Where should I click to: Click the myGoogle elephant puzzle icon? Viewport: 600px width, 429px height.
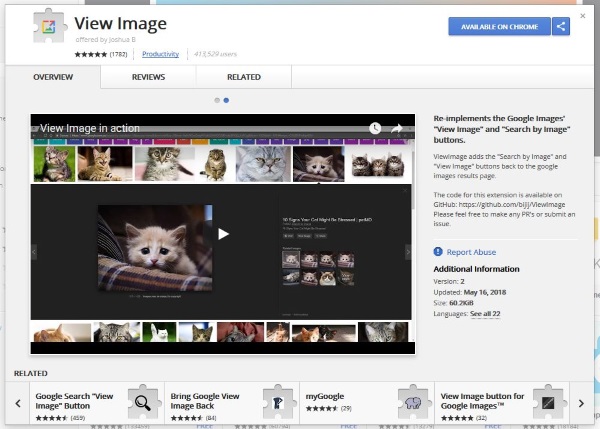413,402
